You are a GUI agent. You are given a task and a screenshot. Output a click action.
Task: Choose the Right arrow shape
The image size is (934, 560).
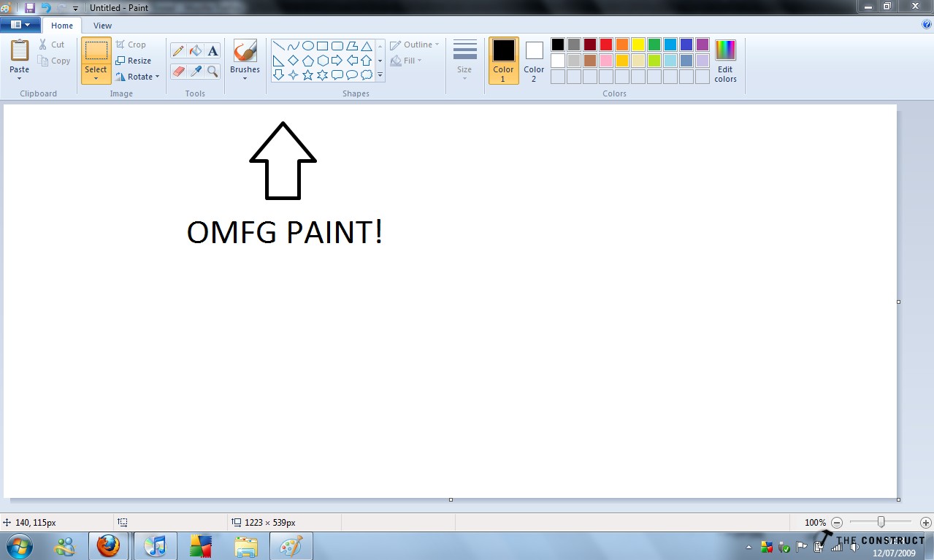[x=337, y=61]
